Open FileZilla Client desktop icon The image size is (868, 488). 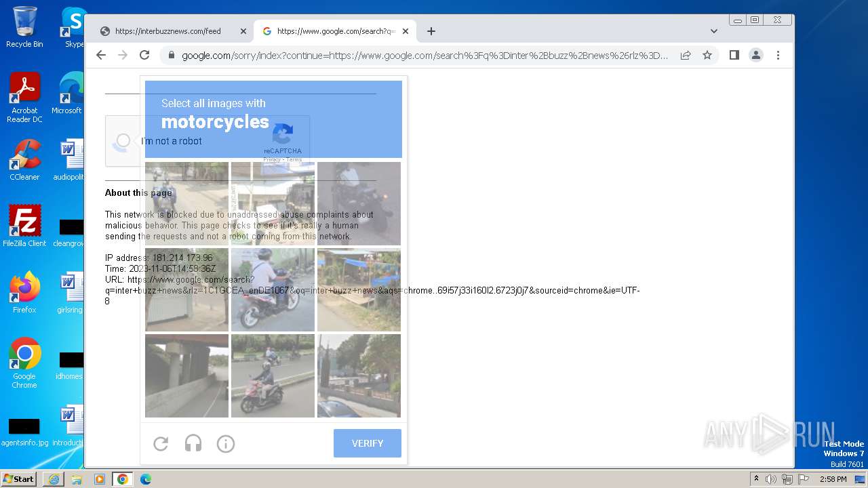[24, 226]
